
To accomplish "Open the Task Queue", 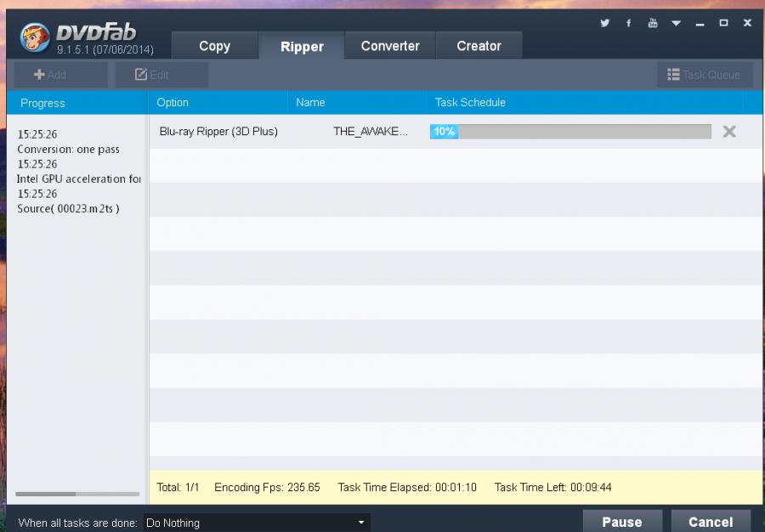I will (704, 75).
